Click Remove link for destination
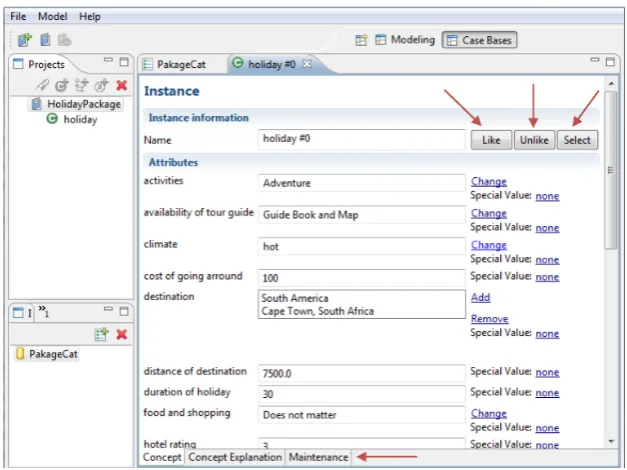 [489, 319]
